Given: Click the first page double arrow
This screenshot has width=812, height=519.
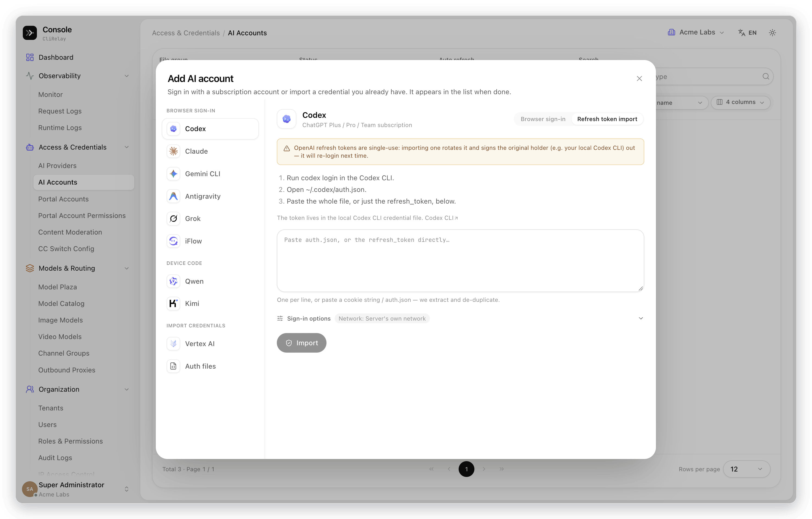Looking at the screenshot, I should [431, 469].
